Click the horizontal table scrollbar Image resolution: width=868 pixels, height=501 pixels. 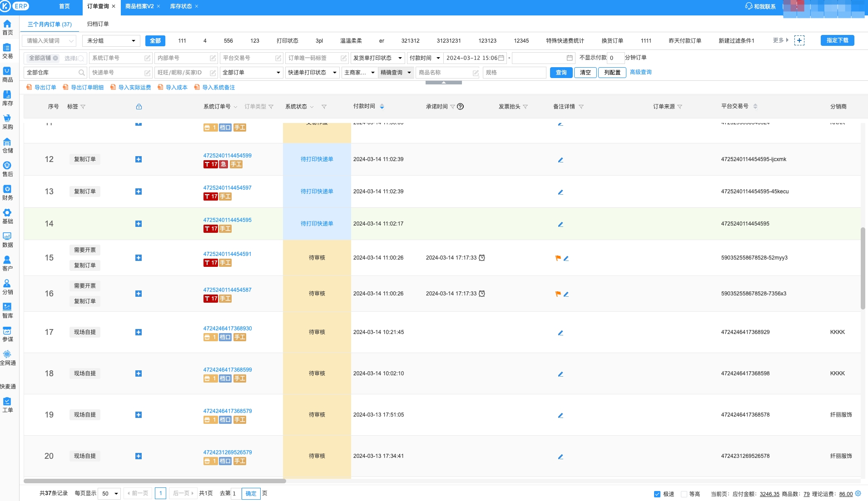(155, 481)
